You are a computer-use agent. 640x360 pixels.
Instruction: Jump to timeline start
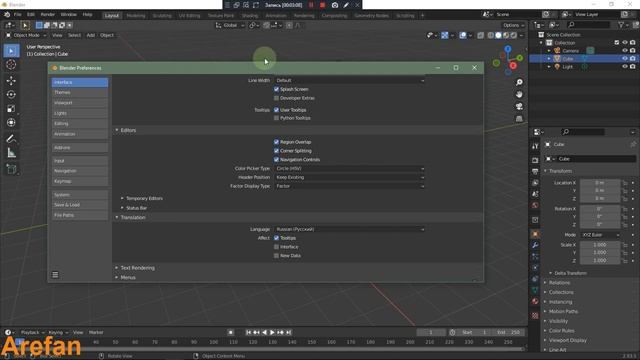248,333
